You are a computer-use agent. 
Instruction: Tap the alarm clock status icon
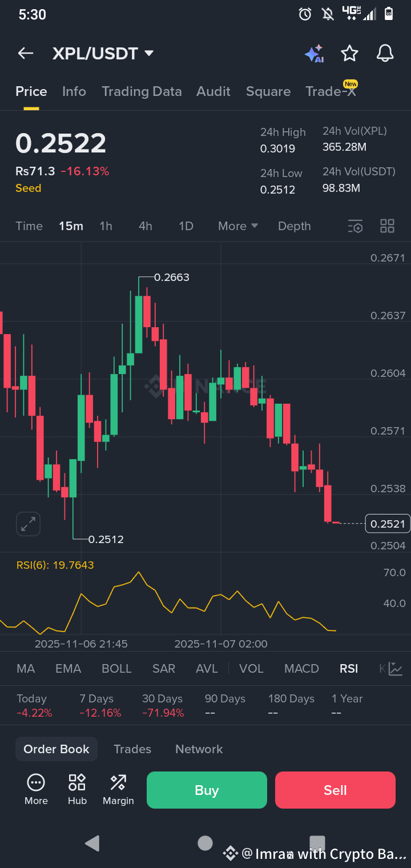coord(305,14)
